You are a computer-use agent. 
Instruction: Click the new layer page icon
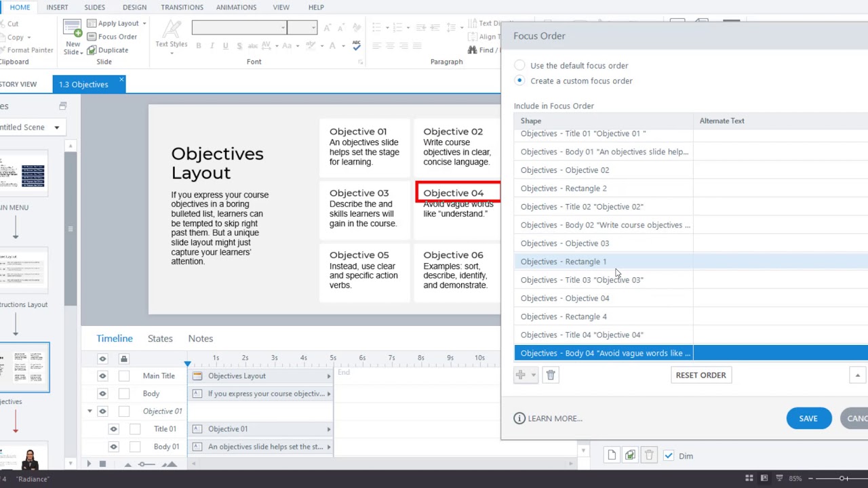(612, 455)
